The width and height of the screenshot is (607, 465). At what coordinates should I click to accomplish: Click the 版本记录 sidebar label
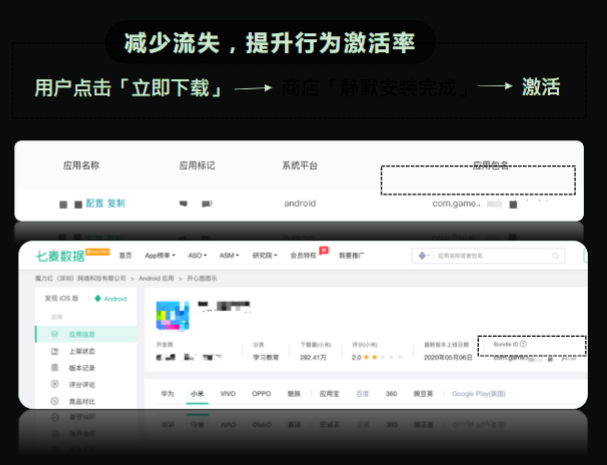(82, 368)
